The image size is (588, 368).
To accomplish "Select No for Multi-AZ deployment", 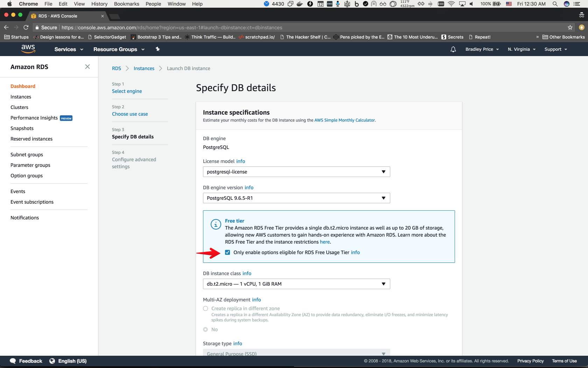I will [x=205, y=329].
